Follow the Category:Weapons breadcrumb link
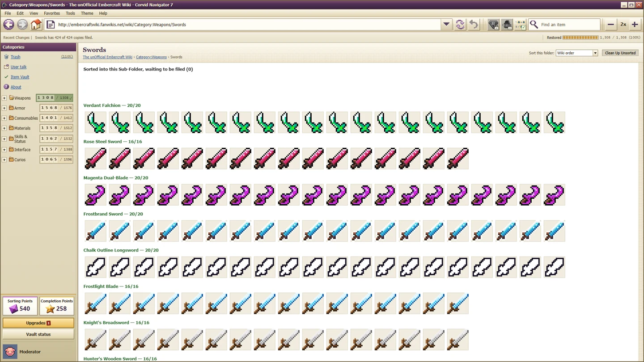The width and height of the screenshot is (644, 362). (x=151, y=57)
